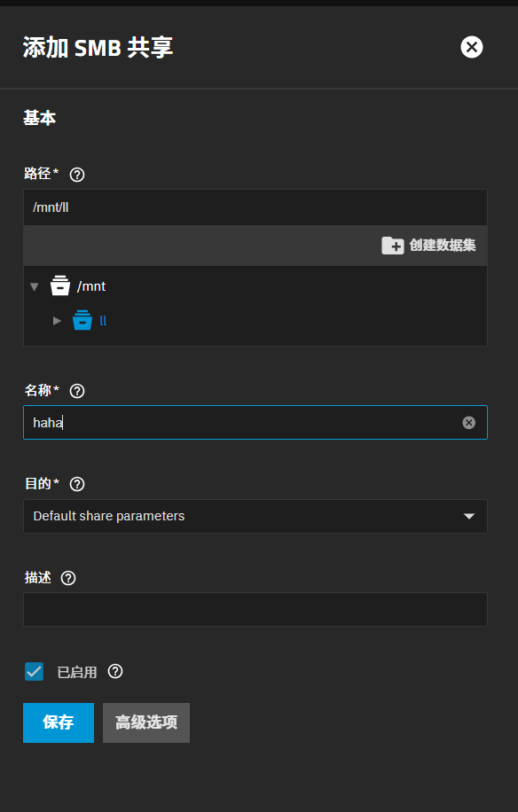This screenshot has width=518, height=812.
Task: Click the blue ll dataset icon
Action: [x=82, y=320]
